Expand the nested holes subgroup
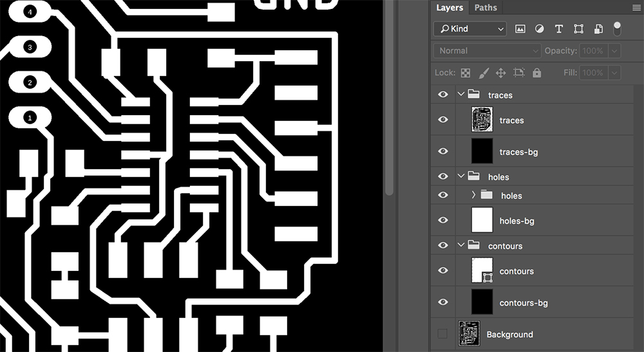 (x=473, y=195)
